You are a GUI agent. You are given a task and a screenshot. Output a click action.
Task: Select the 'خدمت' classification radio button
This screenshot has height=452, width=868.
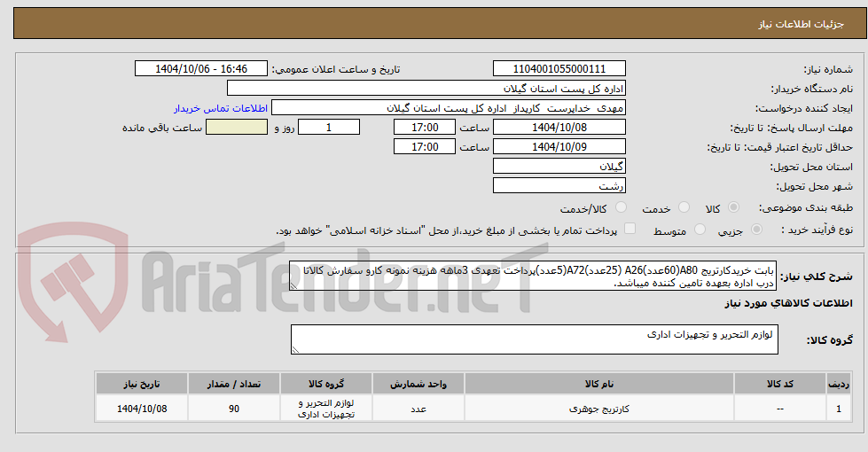click(684, 207)
